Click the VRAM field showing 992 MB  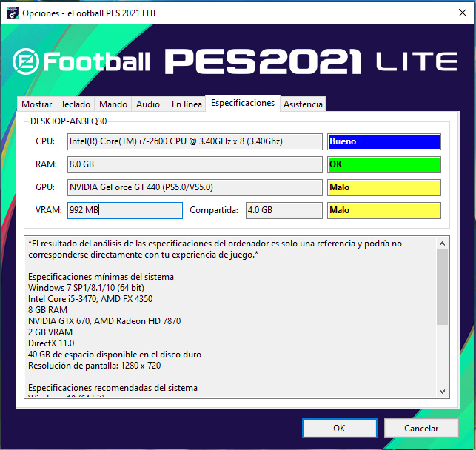tap(125, 210)
